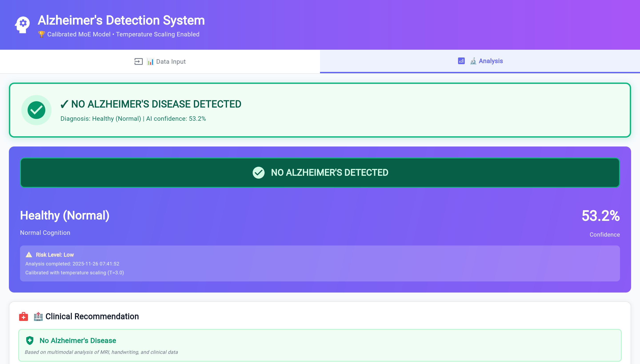
Task: Click the green shield plus icon
Action: click(30, 340)
